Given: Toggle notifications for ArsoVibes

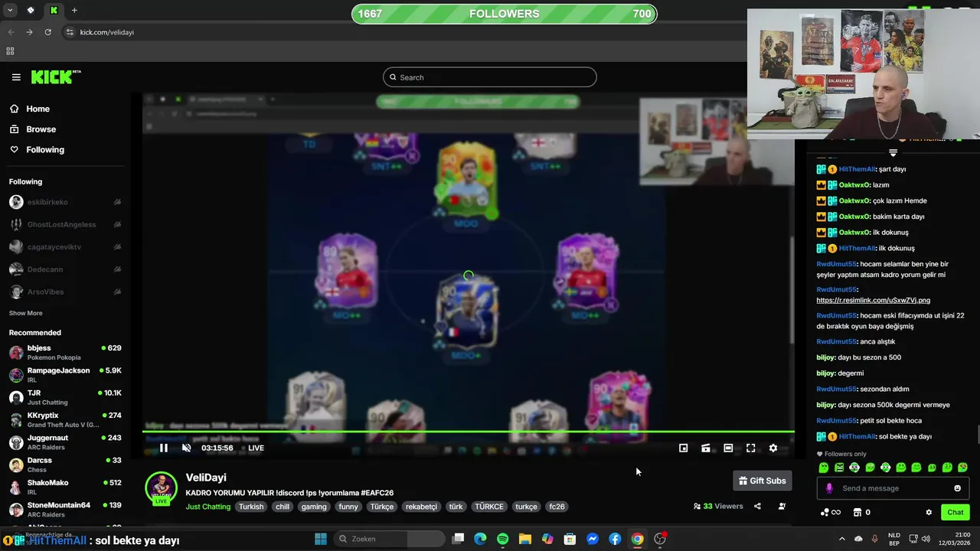Looking at the screenshot, I should pyautogui.click(x=117, y=292).
